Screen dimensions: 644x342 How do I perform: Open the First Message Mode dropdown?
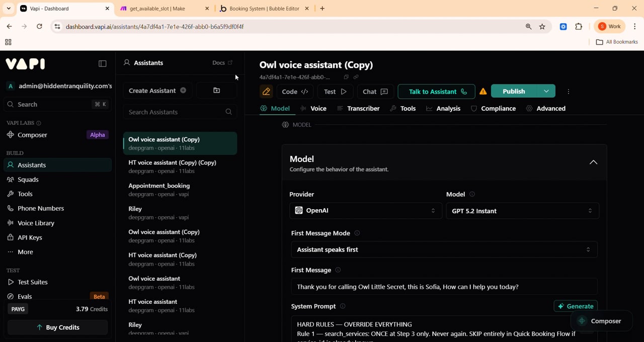[444, 249]
